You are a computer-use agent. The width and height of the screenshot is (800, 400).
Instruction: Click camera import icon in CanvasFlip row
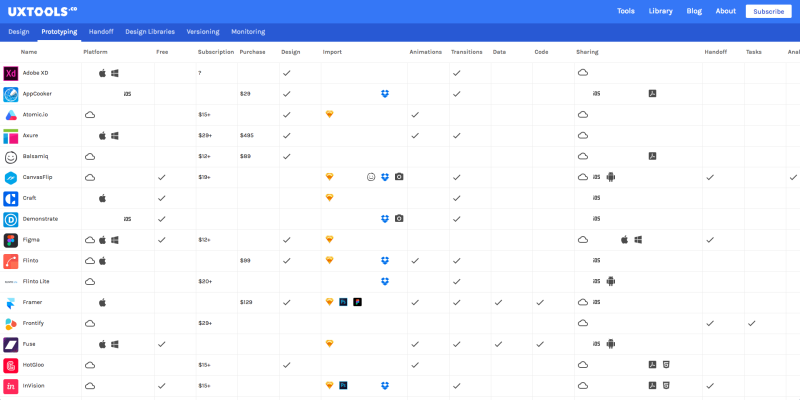pyautogui.click(x=399, y=177)
